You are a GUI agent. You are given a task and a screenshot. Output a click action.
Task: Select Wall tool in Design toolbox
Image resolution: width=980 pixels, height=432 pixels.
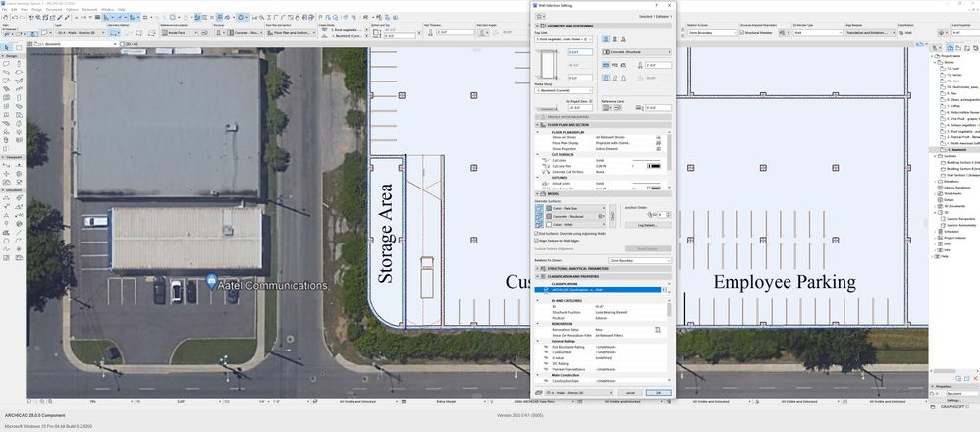click(6, 64)
